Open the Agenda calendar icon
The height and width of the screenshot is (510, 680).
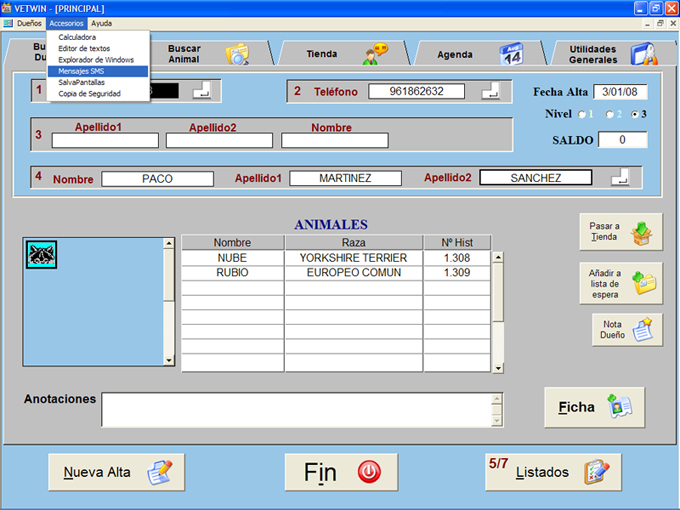(x=511, y=54)
